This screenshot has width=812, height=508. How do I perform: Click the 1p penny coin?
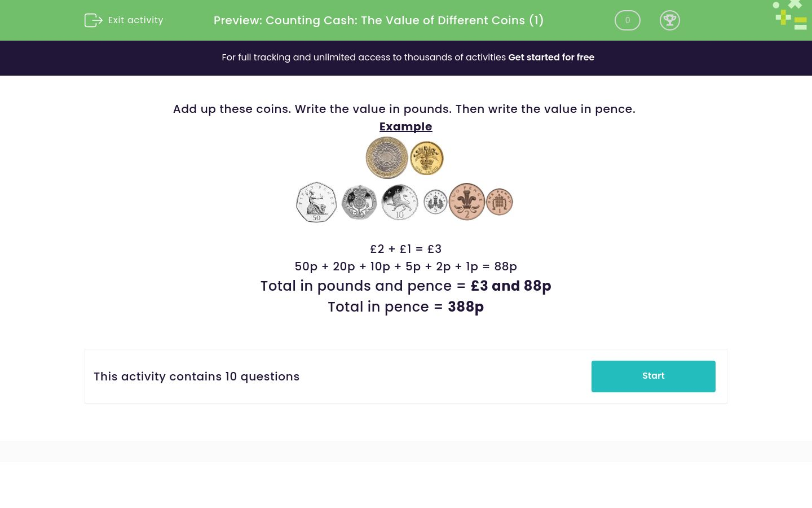click(499, 202)
